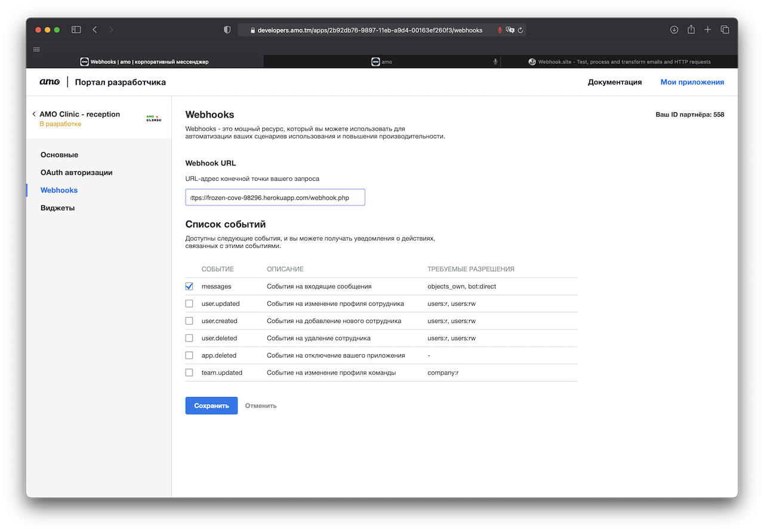This screenshot has height=532, width=764.
Task: Click the Share icon in toolbar
Action: tap(691, 30)
